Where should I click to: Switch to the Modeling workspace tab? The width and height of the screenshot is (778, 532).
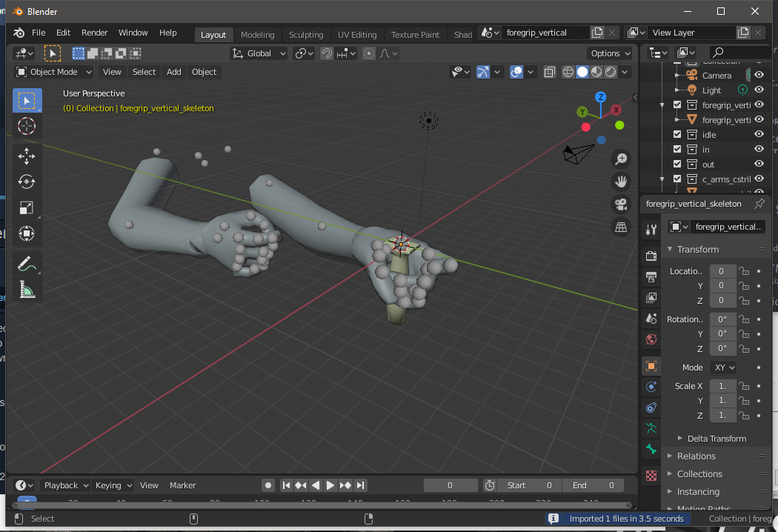point(258,35)
